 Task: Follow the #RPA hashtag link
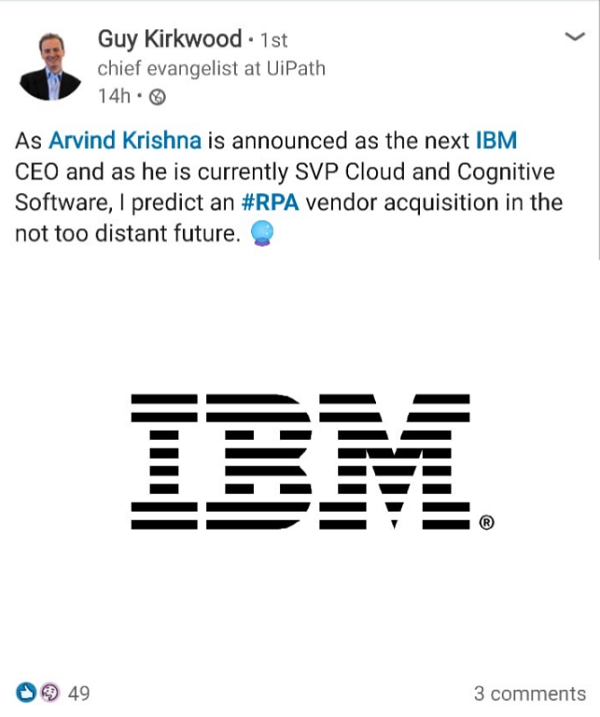(270, 203)
